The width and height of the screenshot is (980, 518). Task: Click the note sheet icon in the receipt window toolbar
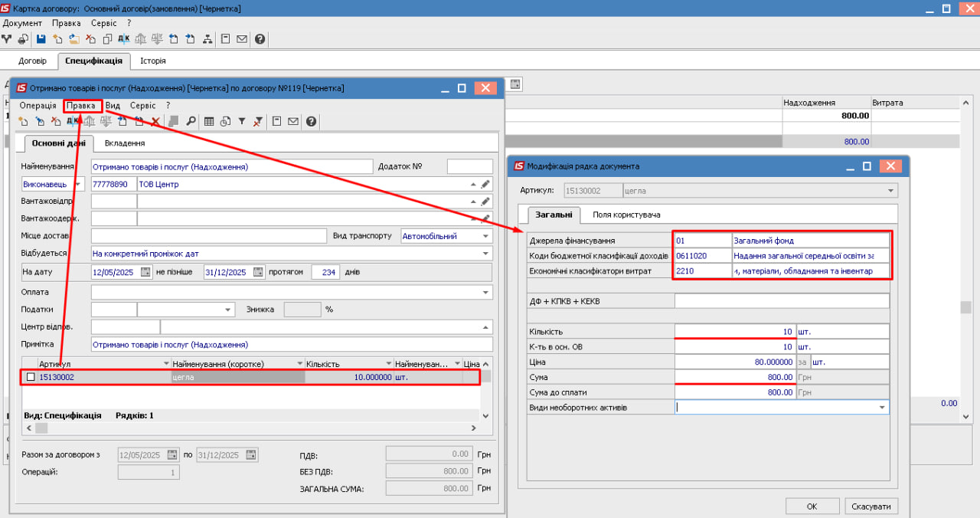pyautogui.click(x=276, y=121)
